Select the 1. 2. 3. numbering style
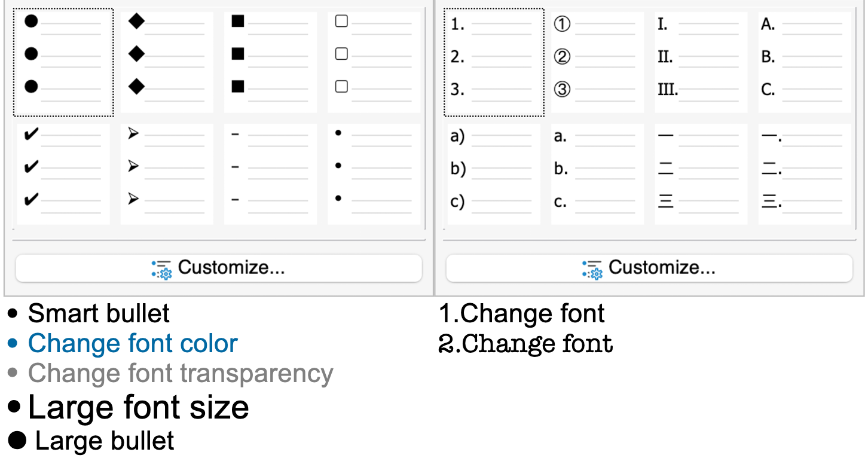The image size is (868, 458). click(x=494, y=62)
